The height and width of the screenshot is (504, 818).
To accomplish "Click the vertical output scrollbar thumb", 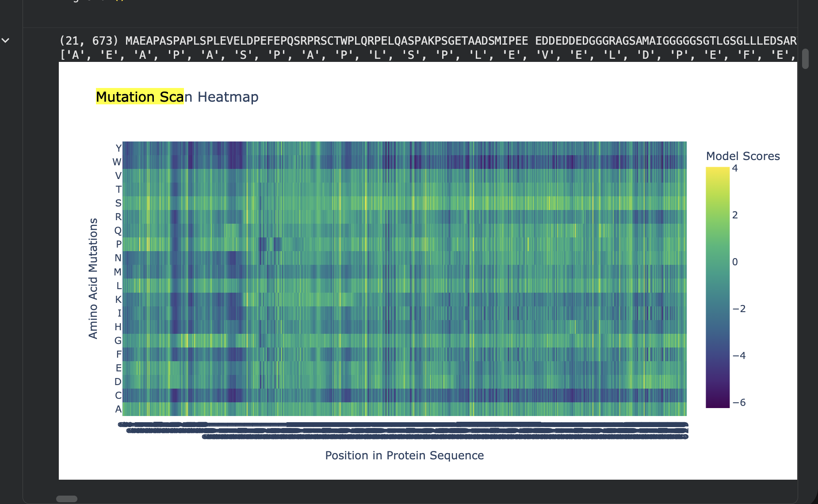I will pyautogui.click(x=805, y=59).
